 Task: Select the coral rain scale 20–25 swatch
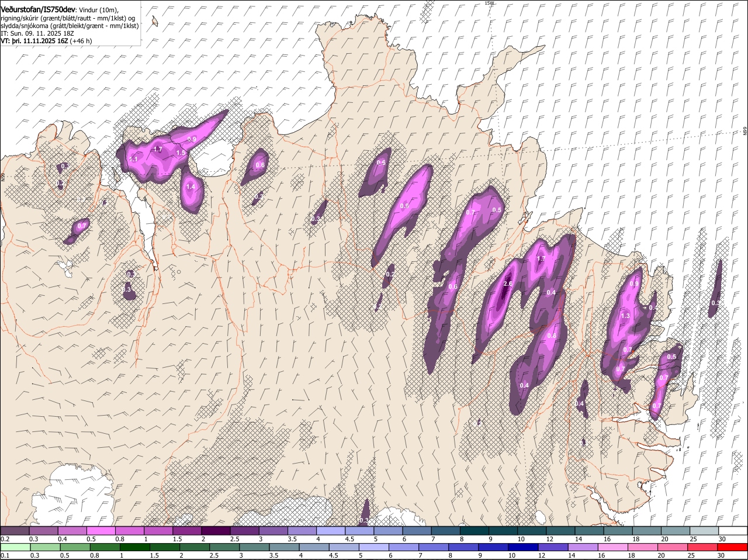coord(674,547)
